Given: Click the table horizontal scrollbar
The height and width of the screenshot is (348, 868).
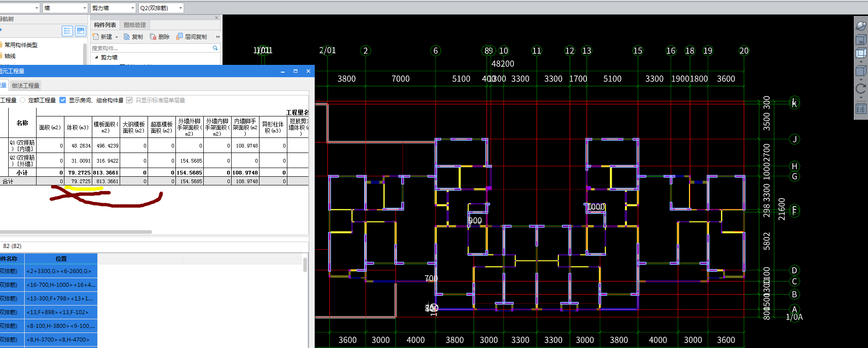Looking at the screenshot, I should click(76, 232).
